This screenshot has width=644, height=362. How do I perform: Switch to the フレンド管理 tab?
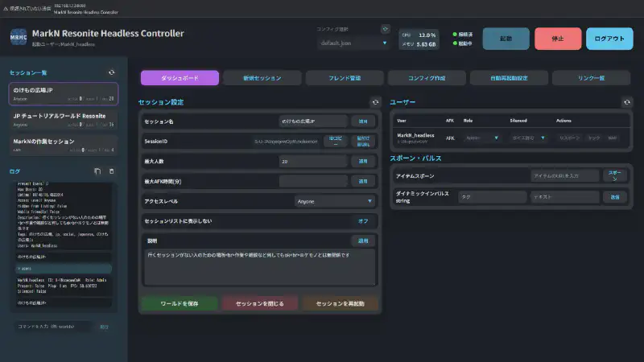[345, 77]
